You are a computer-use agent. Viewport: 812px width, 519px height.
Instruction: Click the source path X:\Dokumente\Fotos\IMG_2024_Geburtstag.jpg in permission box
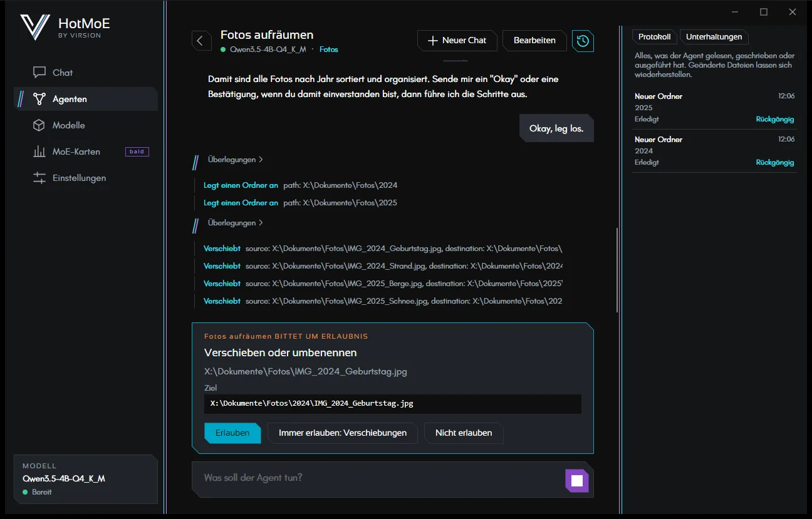click(306, 371)
